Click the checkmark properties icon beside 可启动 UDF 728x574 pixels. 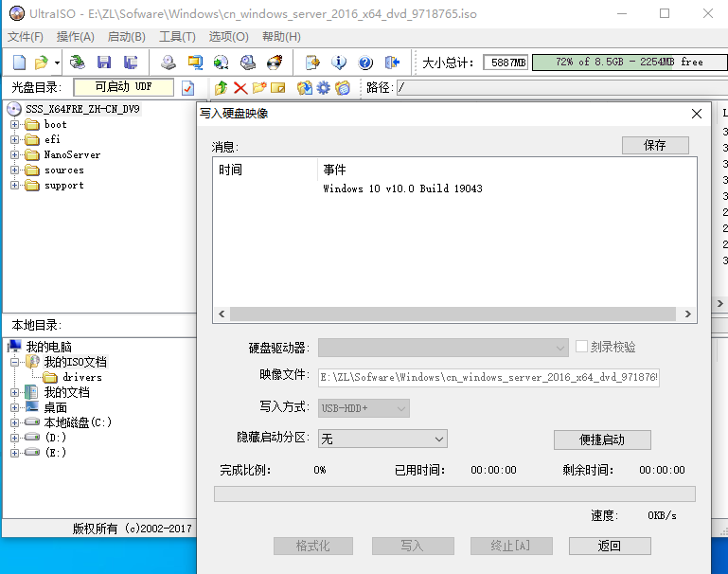[x=188, y=88]
